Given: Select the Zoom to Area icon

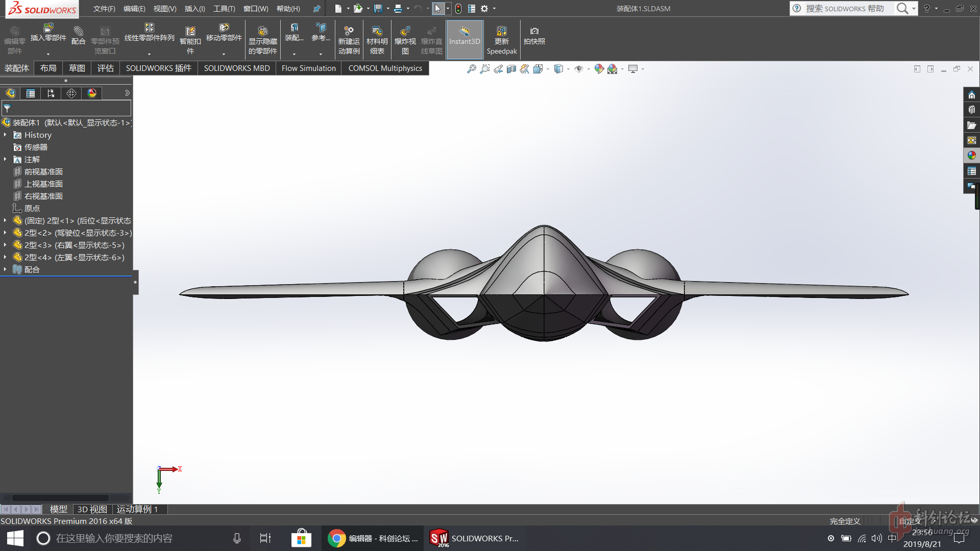Looking at the screenshot, I should [x=484, y=69].
